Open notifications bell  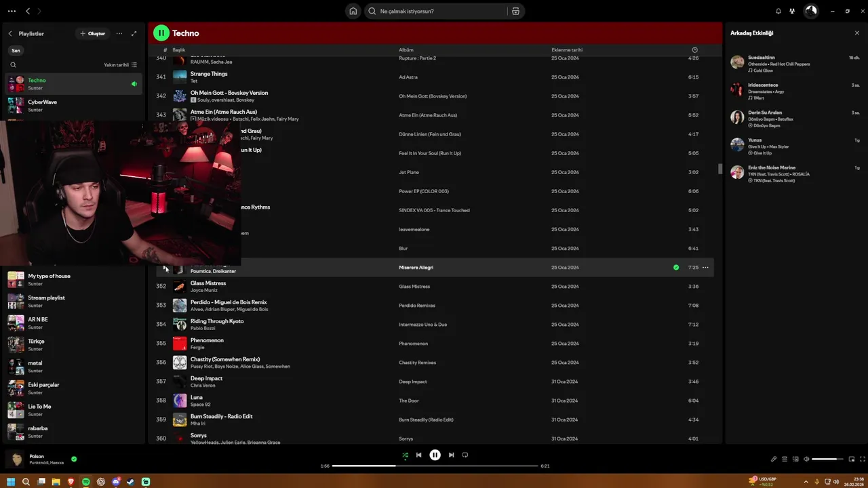(778, 11)
